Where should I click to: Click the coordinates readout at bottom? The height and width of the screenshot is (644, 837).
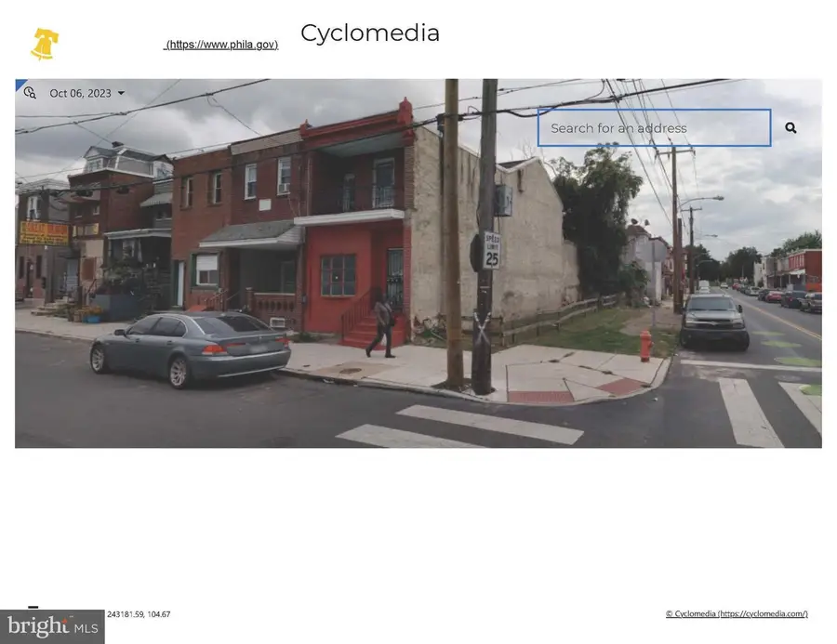pos(138,614)
